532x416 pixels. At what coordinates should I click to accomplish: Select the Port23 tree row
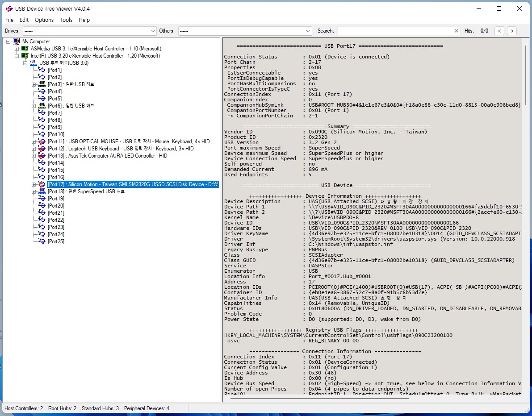coord(56,227)
